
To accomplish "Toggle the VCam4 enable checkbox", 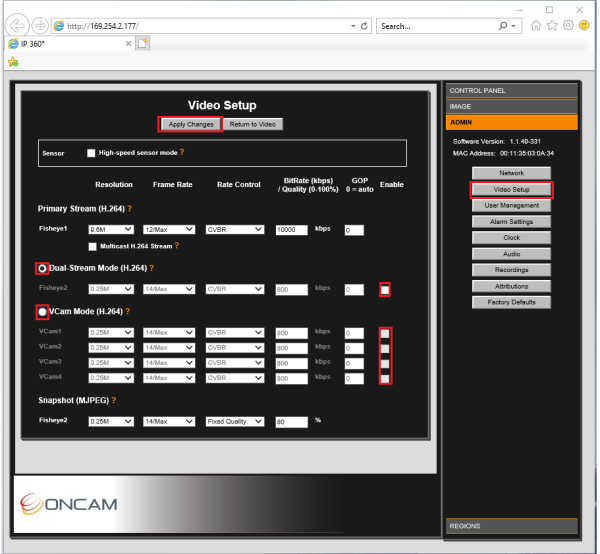I will tap(385, 379).
